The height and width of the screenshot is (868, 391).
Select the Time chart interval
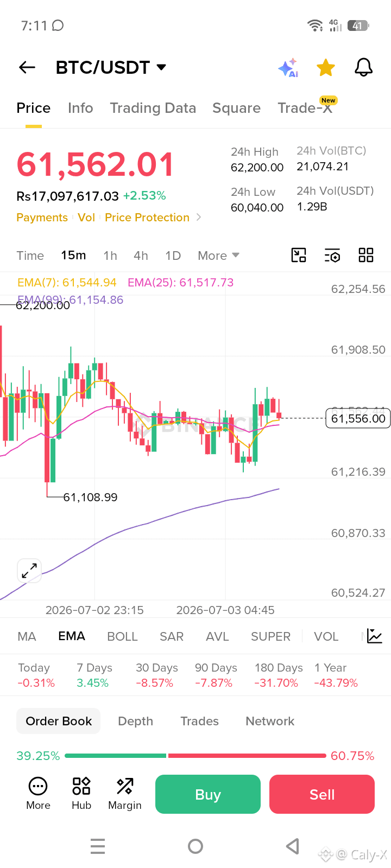pos(30,256)
